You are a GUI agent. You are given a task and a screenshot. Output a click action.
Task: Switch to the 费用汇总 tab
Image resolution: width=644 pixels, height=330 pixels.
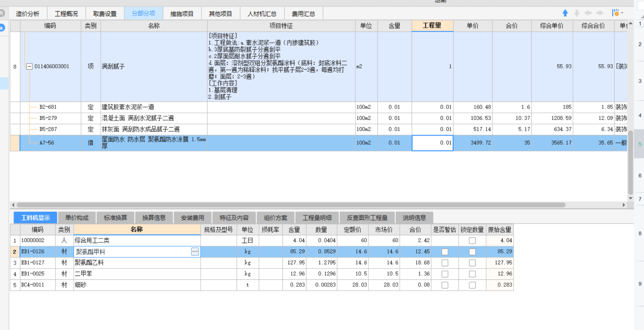tap(304, 14)
